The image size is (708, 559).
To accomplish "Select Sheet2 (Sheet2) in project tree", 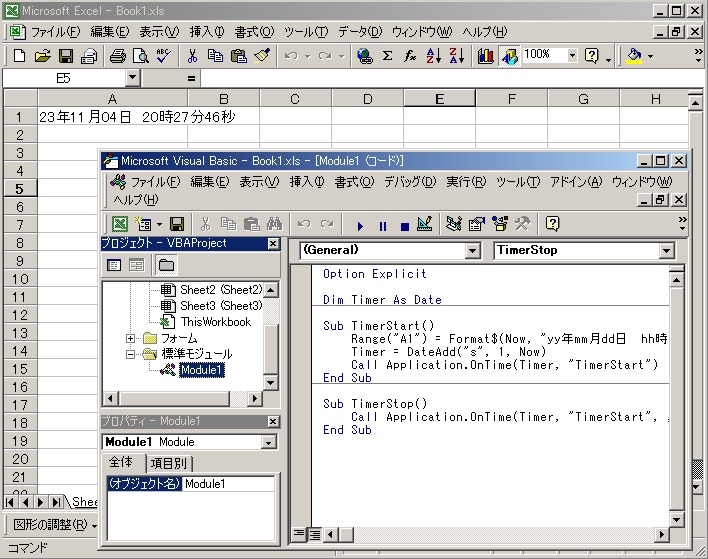I will (221, 289).
